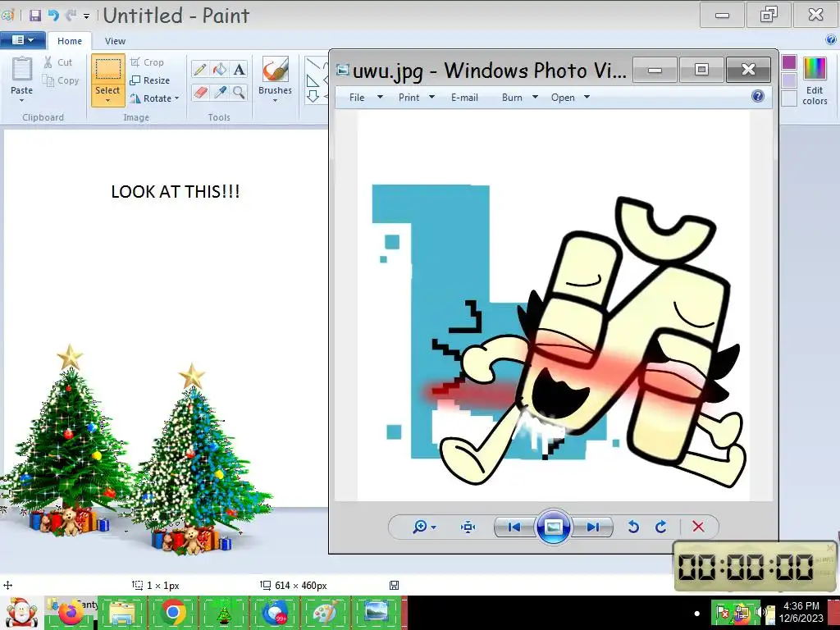Open Google Chrome from the taskbar
This screenshot has height=630, width=840.
[x=172, y=613]
